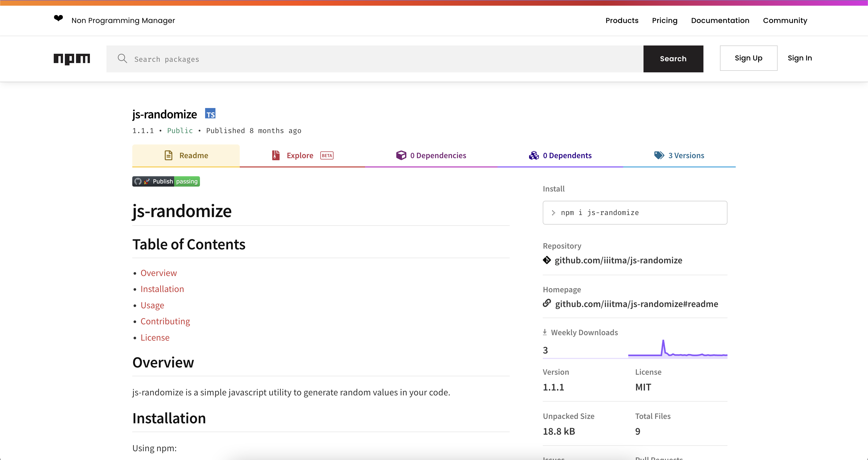Screen dimensions: 868x460
Task: Focus the Search packages input field
Action: click(375, 59)
